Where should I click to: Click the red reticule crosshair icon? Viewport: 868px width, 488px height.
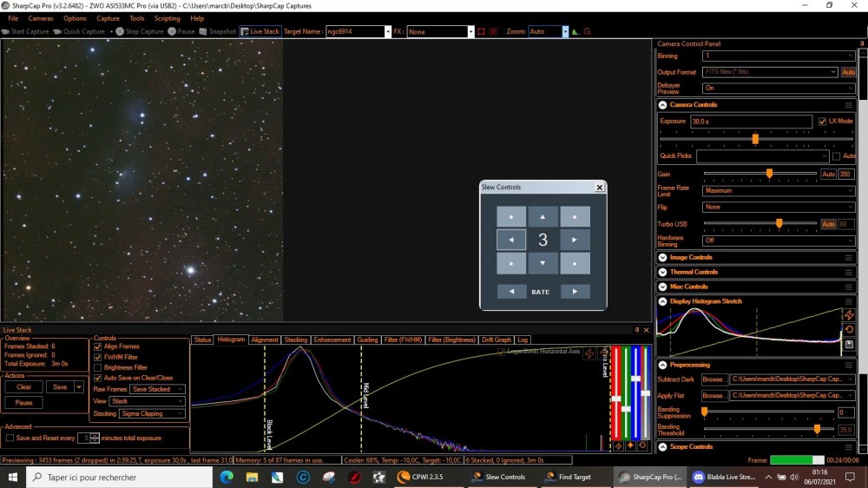(493, 31)
